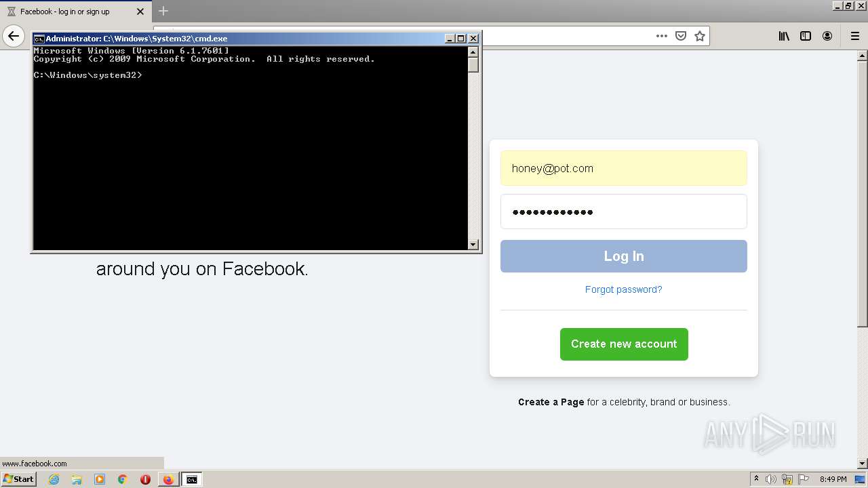Open the Firefox account icon

tap(827, 36)
